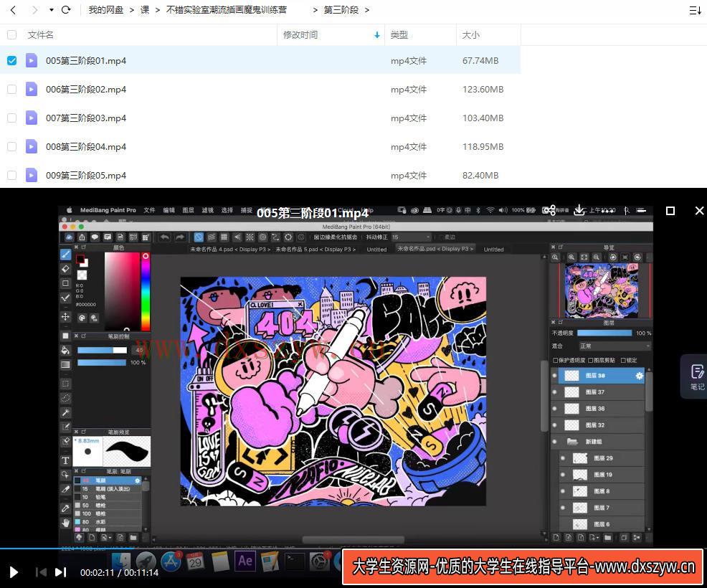The image size is (707, 588).
Task: Toggle player fullscreen with the square icon
Action: click(x=670, y=211)
